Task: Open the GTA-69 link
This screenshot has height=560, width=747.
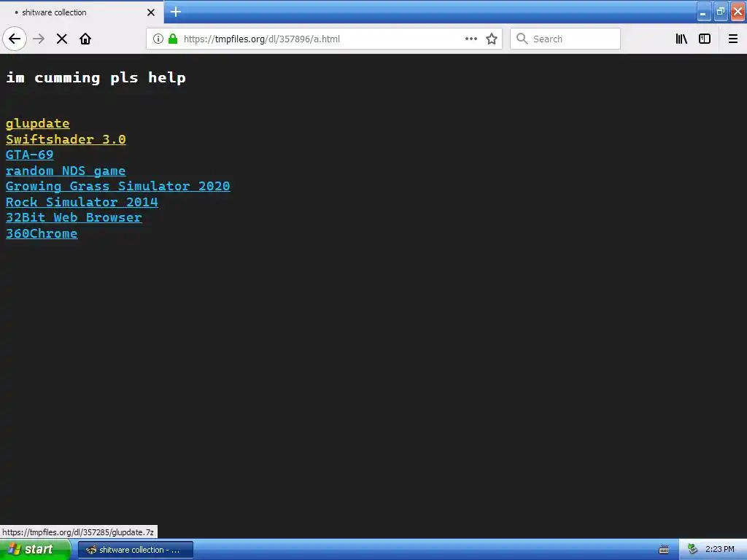Action: click(x=29, y=155)
